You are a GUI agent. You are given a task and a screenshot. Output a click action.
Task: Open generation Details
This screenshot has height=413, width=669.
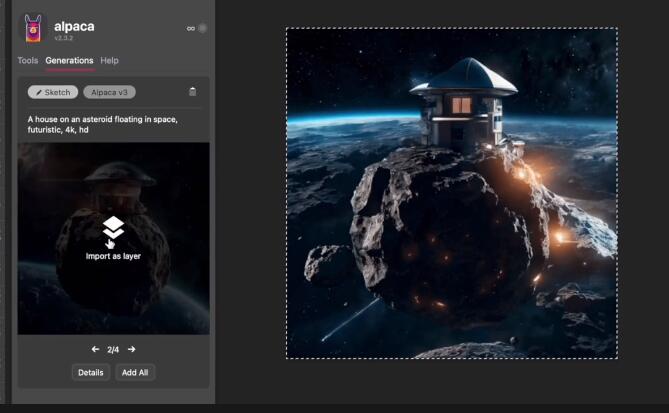click(90, 372)
